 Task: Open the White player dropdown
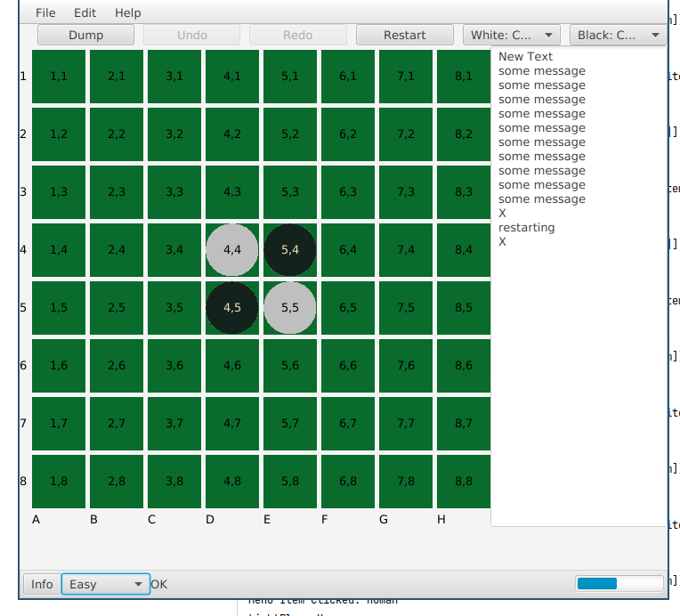tap(511, 35)
